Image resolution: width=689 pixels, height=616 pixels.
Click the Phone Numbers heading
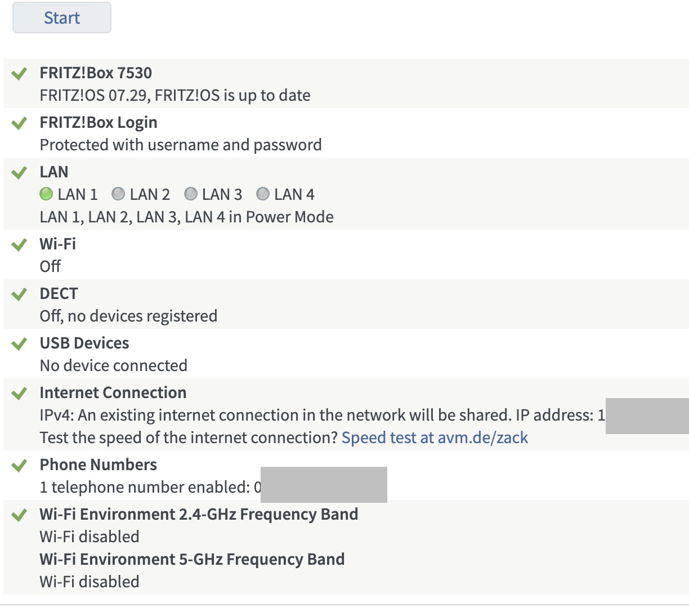click(98, 465)
